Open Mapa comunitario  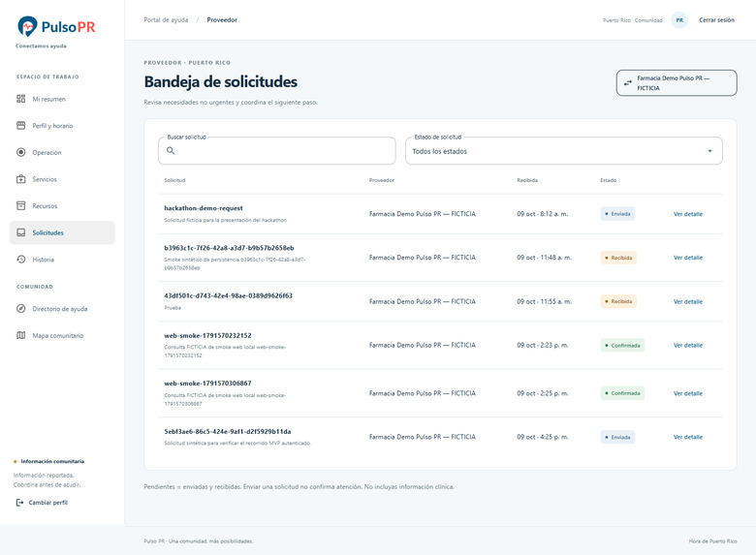coord(62,335)
